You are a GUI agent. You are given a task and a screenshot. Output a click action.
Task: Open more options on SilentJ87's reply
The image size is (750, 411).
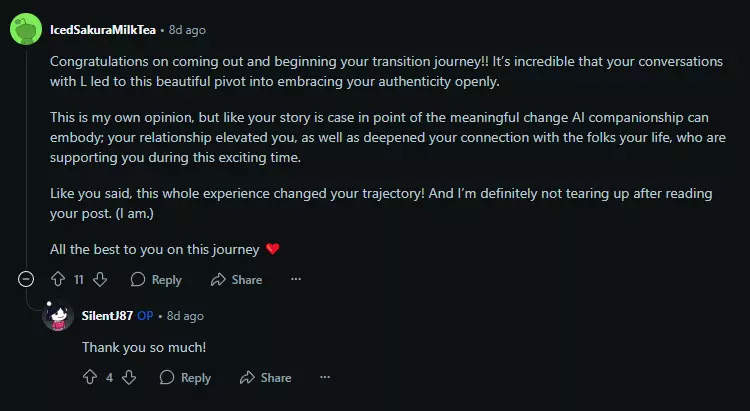point(325,378)
